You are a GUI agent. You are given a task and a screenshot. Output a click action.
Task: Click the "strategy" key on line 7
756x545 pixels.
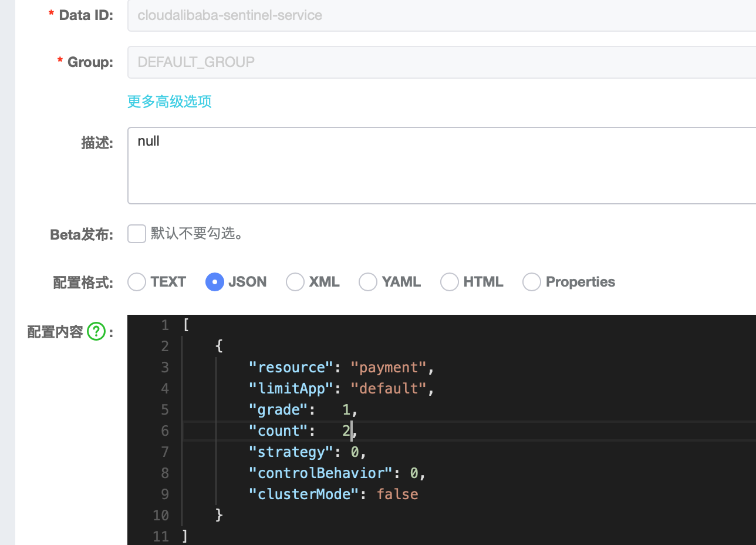pos(291,452)
